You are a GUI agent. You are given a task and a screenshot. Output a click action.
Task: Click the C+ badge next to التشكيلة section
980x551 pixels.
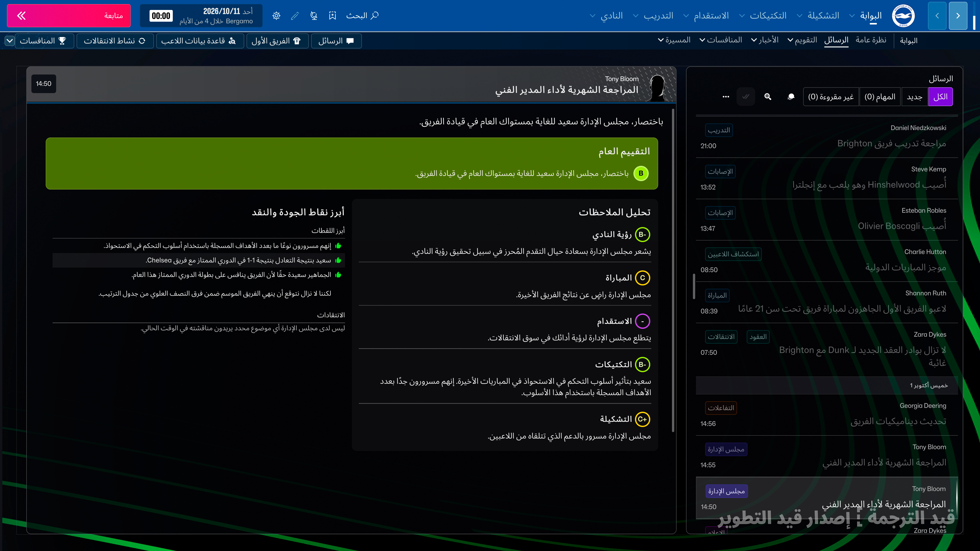tap(643, 419)
